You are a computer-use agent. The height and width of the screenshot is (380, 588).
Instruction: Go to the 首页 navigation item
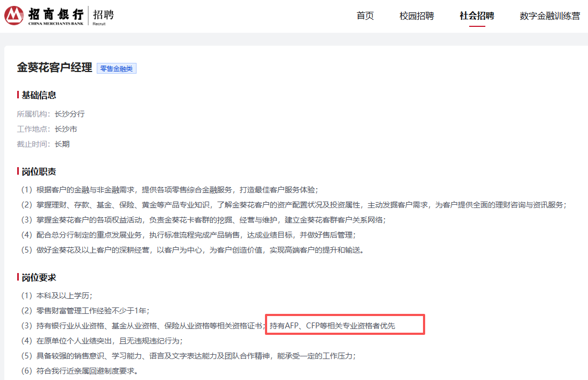click(365, 16)
